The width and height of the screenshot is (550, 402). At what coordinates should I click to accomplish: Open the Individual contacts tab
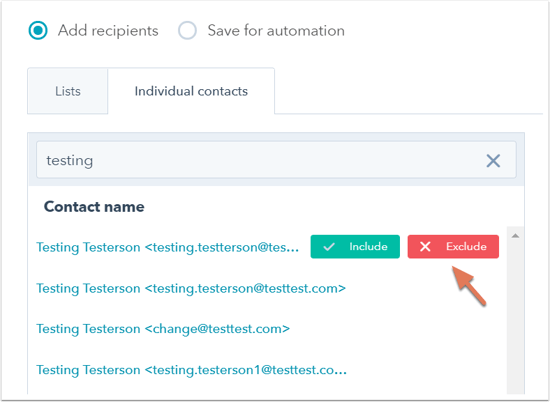coord(191,91)
